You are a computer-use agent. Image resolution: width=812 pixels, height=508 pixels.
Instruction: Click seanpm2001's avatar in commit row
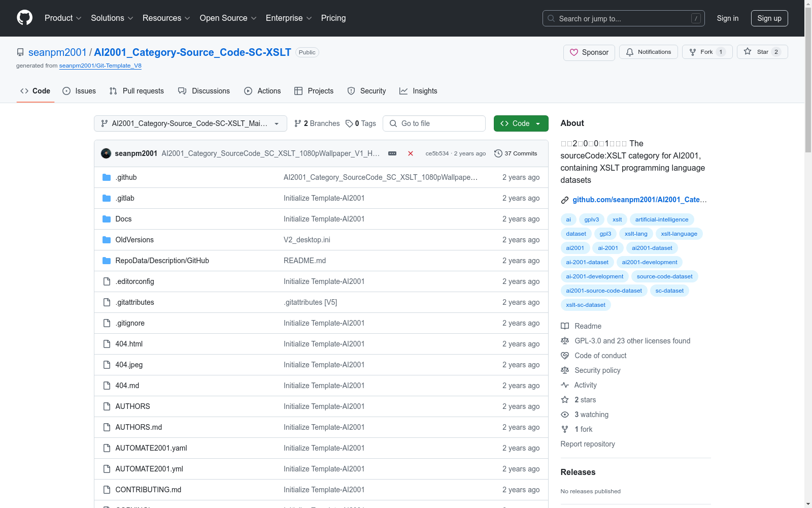pos(106,153)
